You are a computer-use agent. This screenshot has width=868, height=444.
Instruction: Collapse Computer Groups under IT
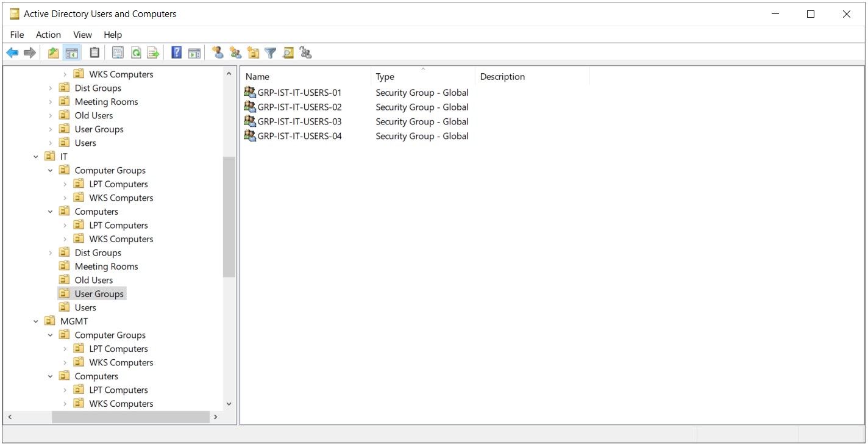coord(51,170)
